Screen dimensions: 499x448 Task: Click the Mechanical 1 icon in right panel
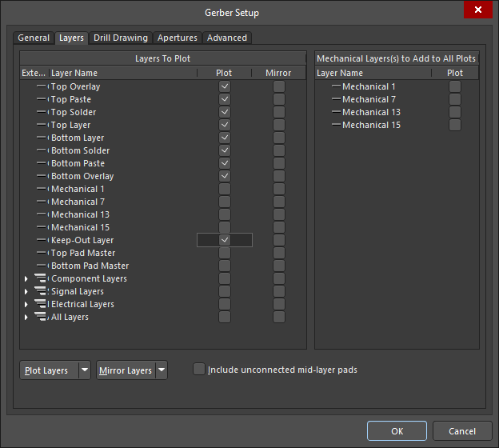(336, 86)
